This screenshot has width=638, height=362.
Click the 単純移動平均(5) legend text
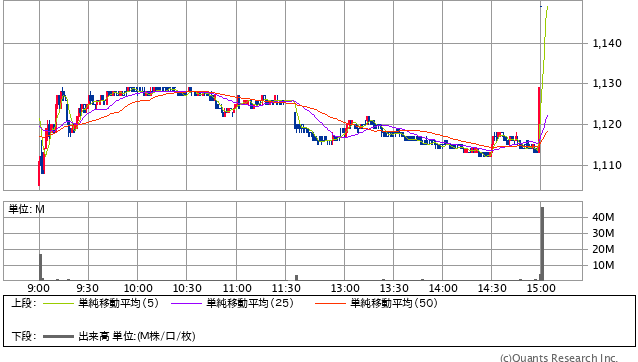click(x=118, y=303)
